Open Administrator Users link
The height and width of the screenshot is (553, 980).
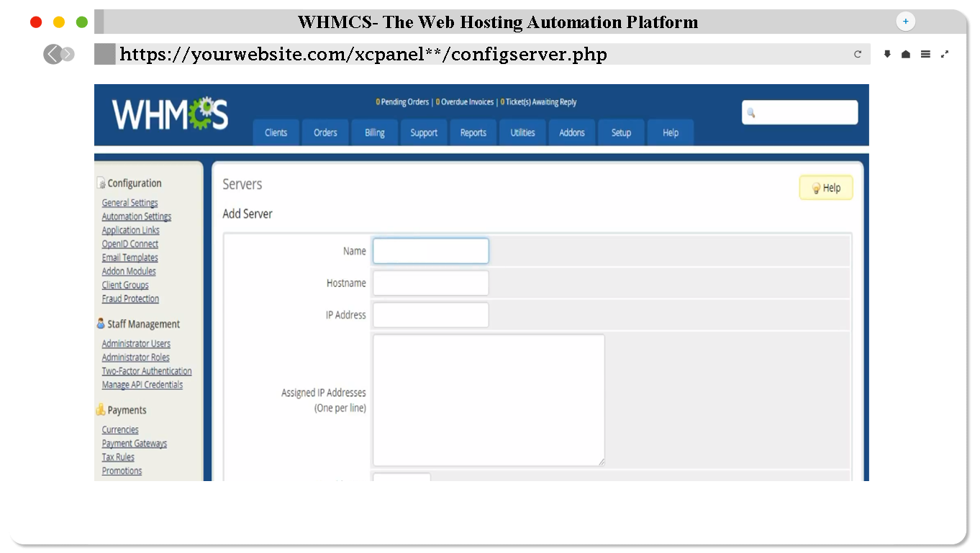click(136, 344)
